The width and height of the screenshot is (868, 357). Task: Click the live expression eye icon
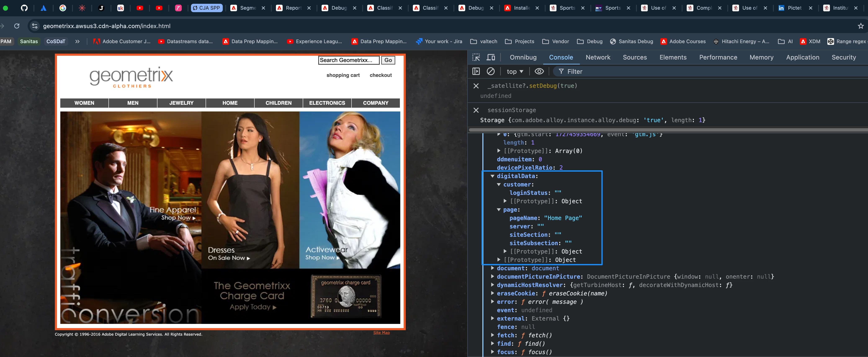[x=539, y=71]
